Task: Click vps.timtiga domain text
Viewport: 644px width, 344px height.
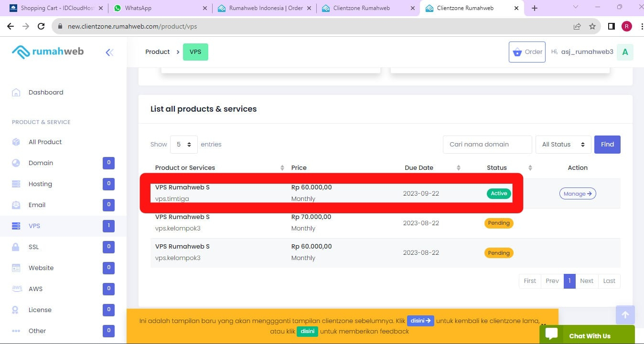Action: pos(172,199)
